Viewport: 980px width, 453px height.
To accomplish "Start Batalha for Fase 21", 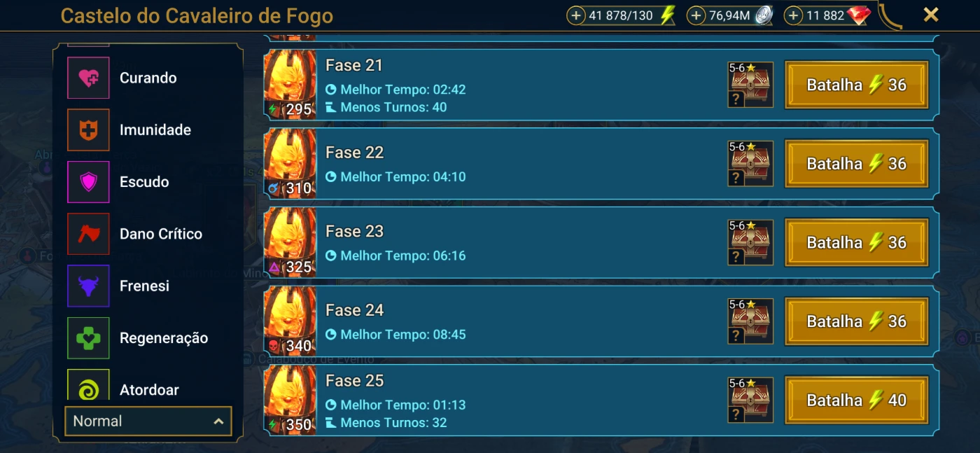I will point(857,85).
